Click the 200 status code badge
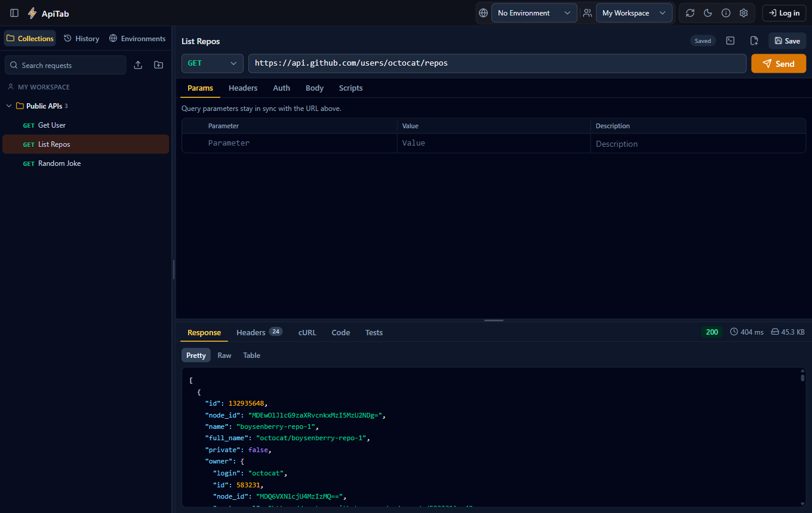This screenshot has height=513, width=812. point(712,332)
